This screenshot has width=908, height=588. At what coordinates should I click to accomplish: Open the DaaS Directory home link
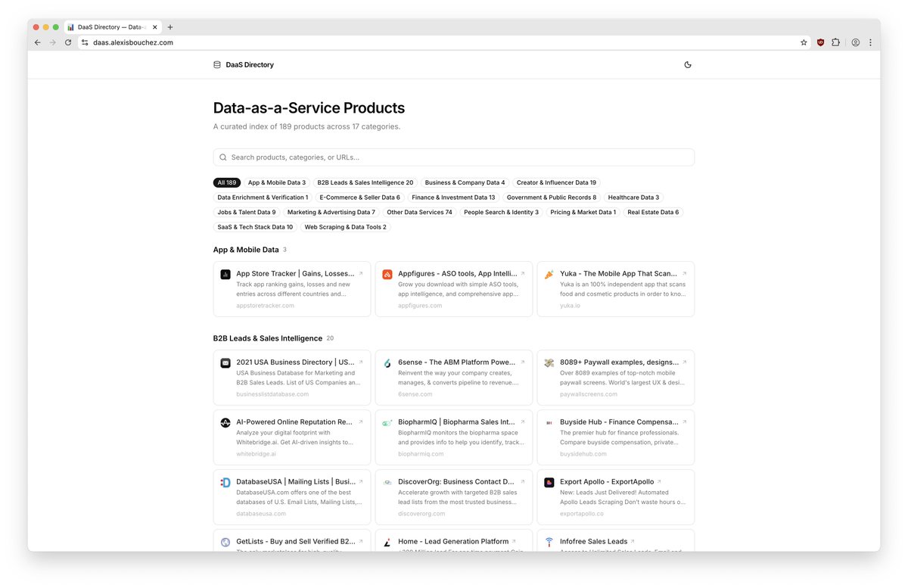click(244, 65)
